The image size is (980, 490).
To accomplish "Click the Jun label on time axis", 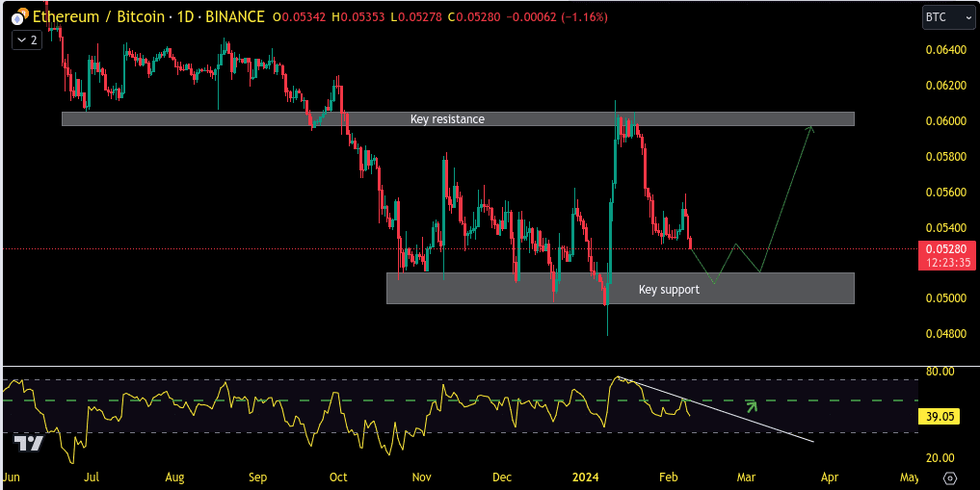I will [x=12, y=477].
